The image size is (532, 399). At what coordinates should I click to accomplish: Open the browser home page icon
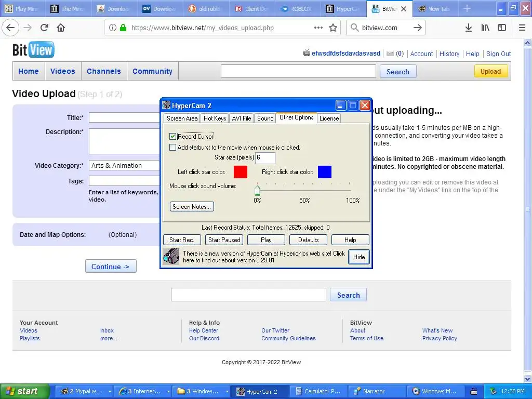click(61, 28)
